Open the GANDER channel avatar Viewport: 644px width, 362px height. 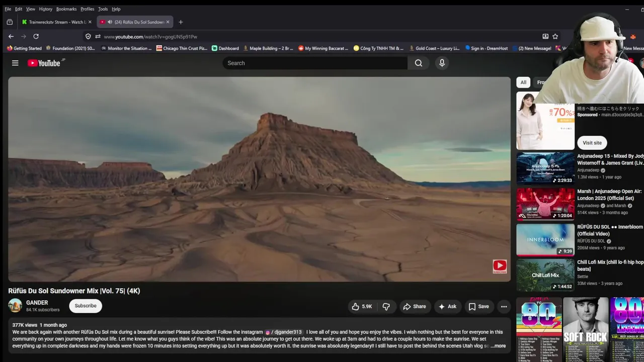click(x=15, y=306)
